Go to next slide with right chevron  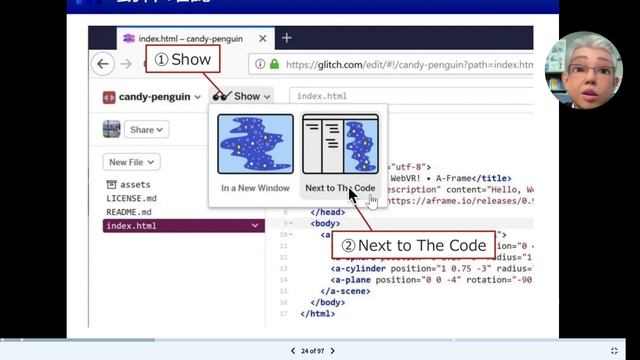[332, 351]
